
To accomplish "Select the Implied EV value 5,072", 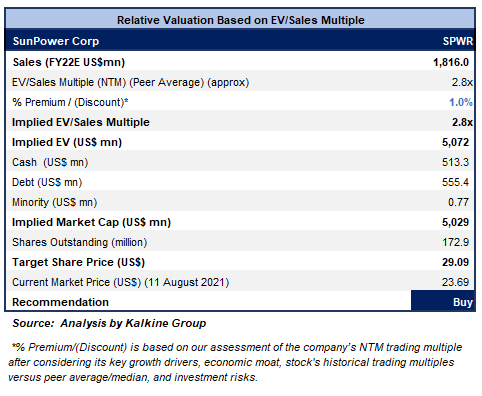I will click(x=455, y=142).
